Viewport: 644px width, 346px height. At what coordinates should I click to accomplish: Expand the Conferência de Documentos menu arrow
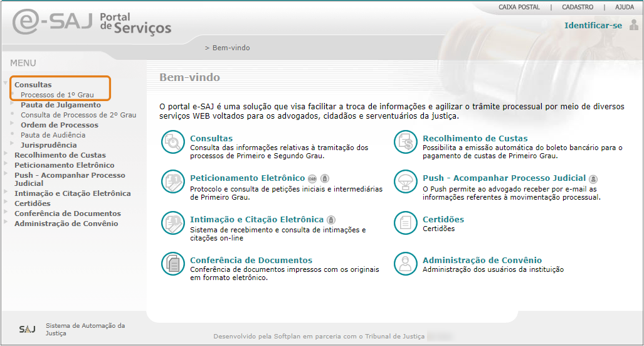click(x=6, y=212)
